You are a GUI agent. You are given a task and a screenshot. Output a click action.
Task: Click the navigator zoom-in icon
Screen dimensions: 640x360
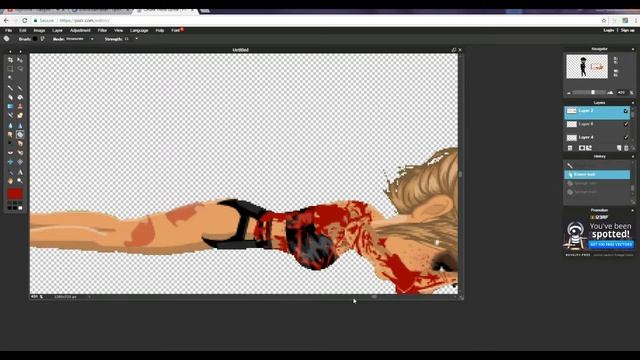coord(611,93)
